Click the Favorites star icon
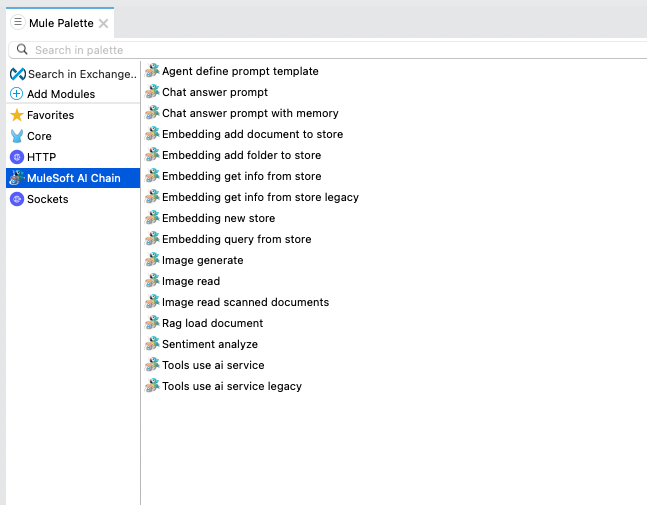 17,115
